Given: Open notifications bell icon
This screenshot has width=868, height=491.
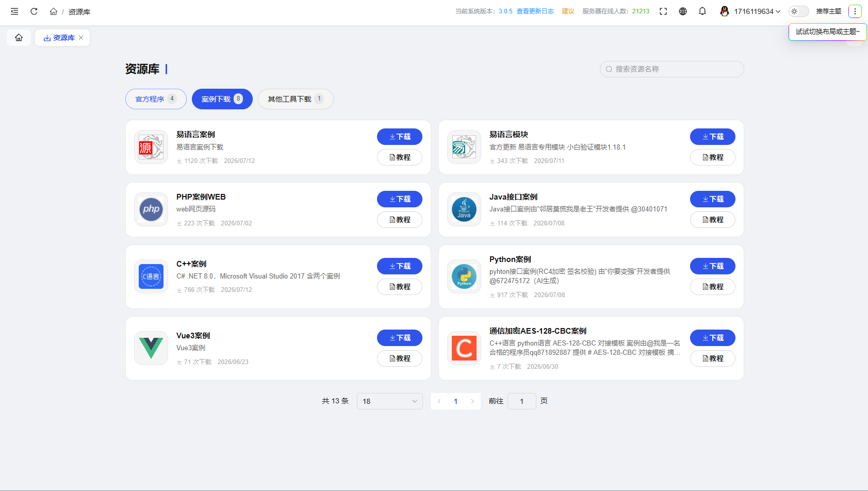Looking at the screenshot, I should 702,11.
